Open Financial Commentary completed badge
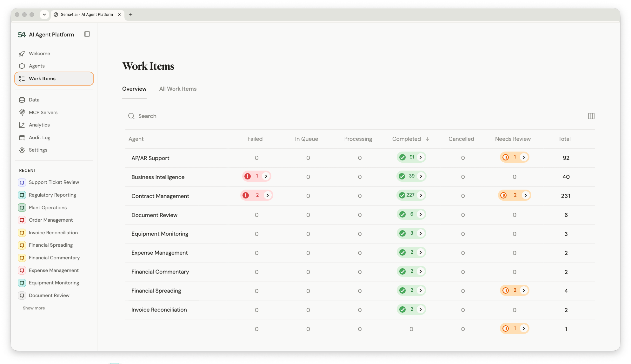This screenshot has width=631, height=364. click(411, 271)
